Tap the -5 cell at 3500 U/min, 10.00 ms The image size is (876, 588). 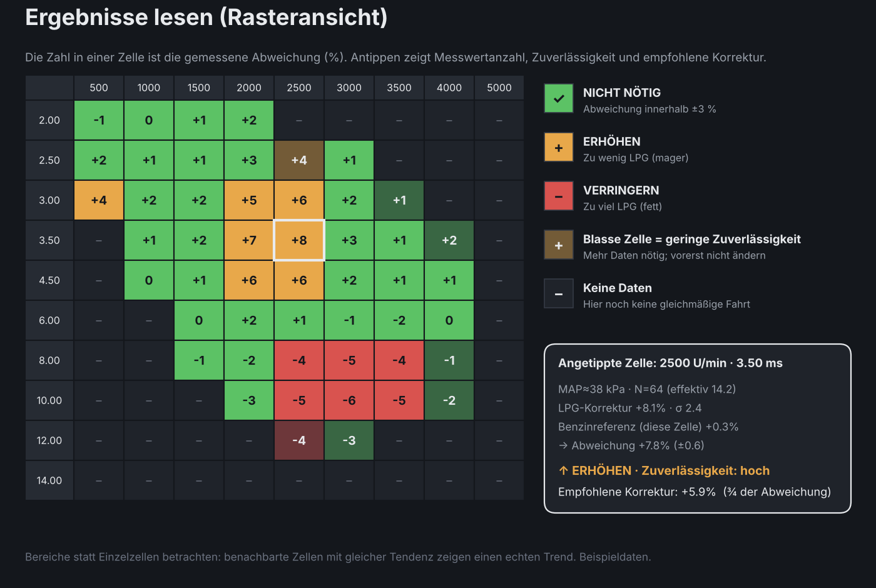point(399,400)
